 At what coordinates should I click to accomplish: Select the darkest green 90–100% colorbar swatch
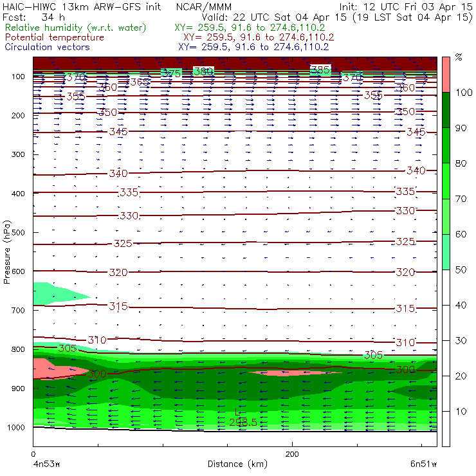coord(446,110)
